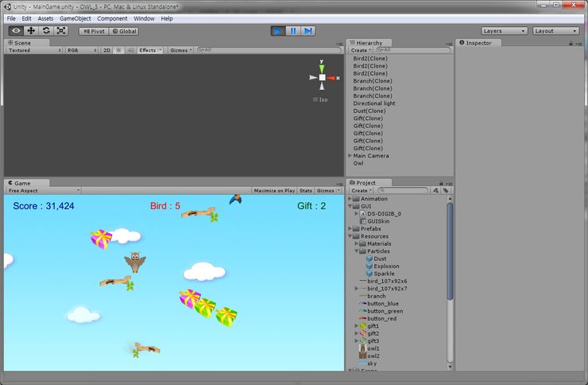Open Effects dropdown arrow
The width and height of the screenshot is (588, 385).
coord(161,50)
